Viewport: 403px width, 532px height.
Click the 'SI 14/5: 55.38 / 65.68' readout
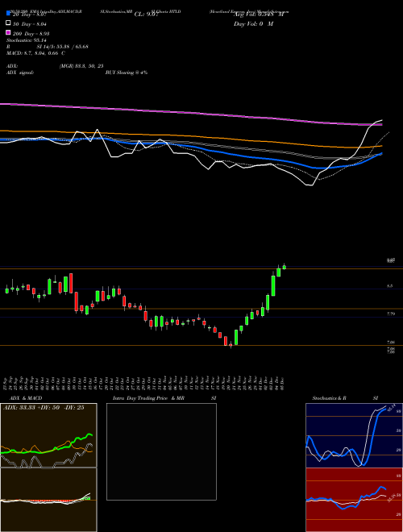coord(63,47)
